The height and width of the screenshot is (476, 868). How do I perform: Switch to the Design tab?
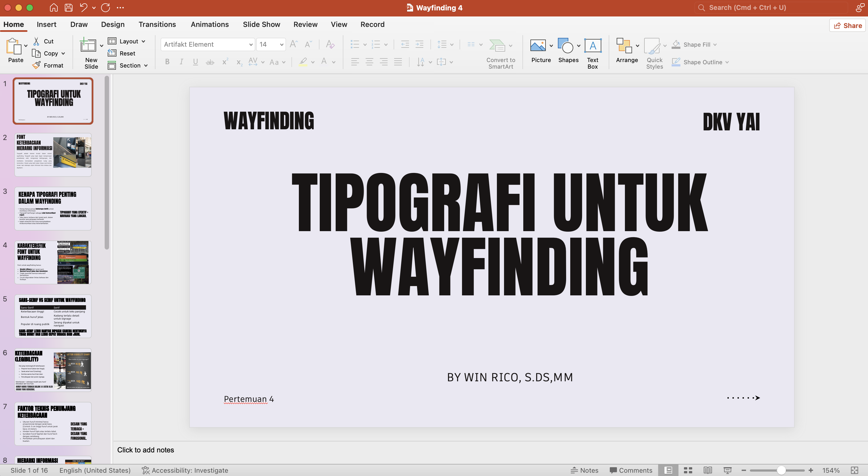click(x=113, y=25)
